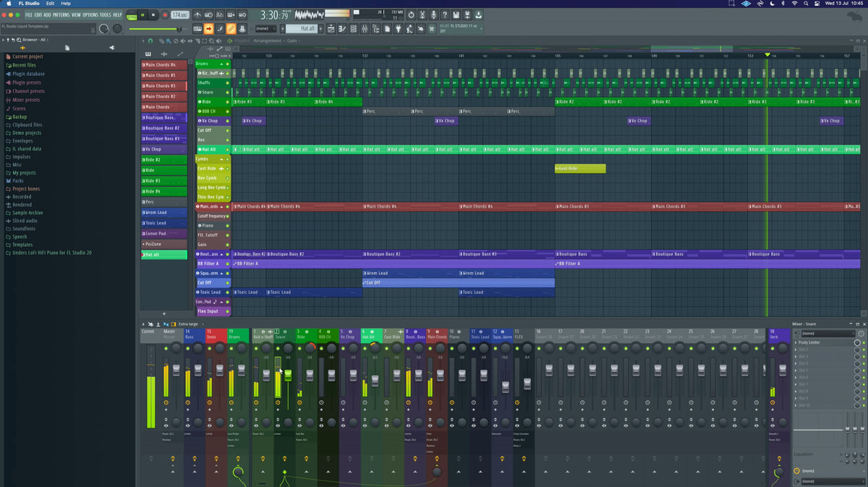This screenshot has width=868, height=487.
Task: Open the OPTIONS menu
Action: [90, 14]
